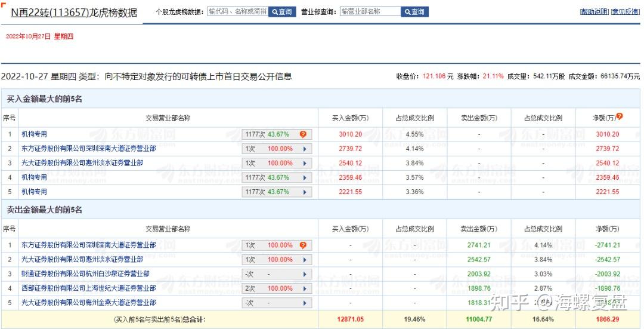The height and width of the screenshot is (329, 644).
Task: Click total ratio 19.46%
Action: 415,319
